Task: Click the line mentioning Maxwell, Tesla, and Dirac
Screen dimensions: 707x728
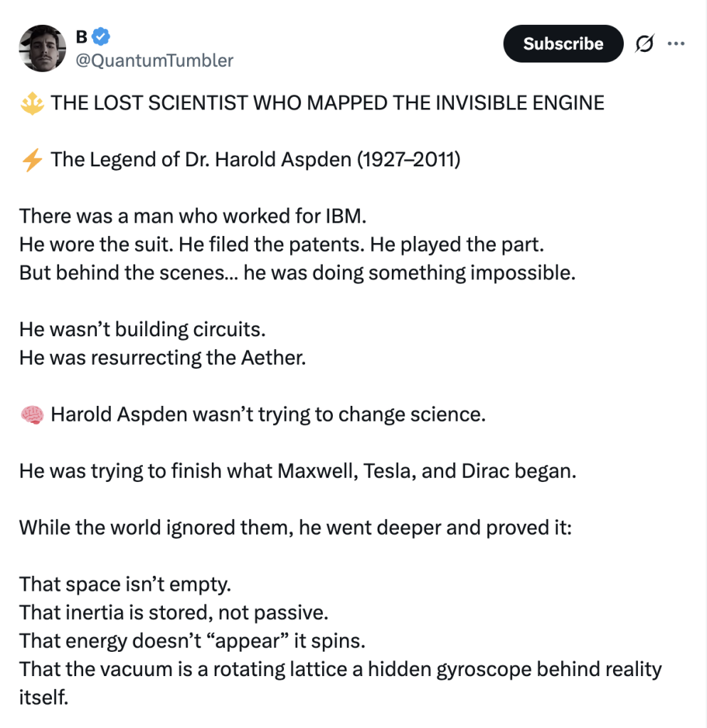Action: click(297, 471)
